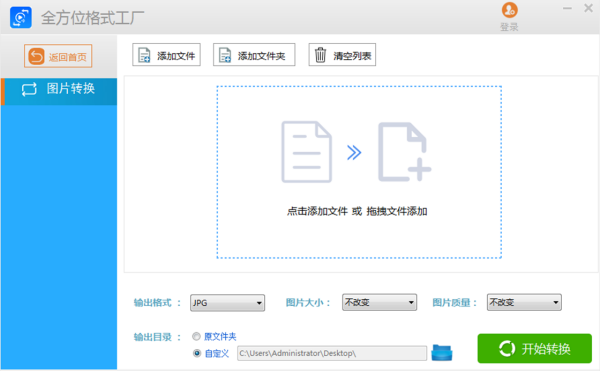
Task: Close the 全方位格式工厂 window
Action: 589,8
